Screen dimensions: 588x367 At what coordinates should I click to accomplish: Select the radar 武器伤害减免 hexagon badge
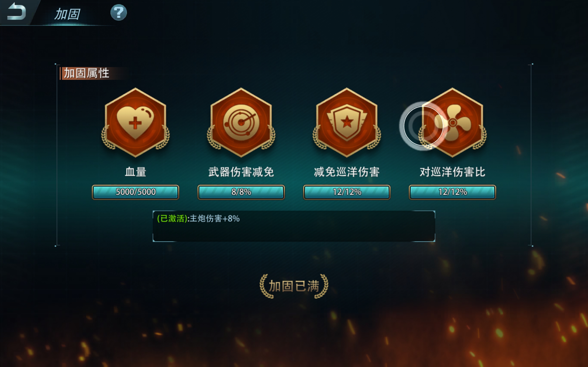[x=241, y=122]
